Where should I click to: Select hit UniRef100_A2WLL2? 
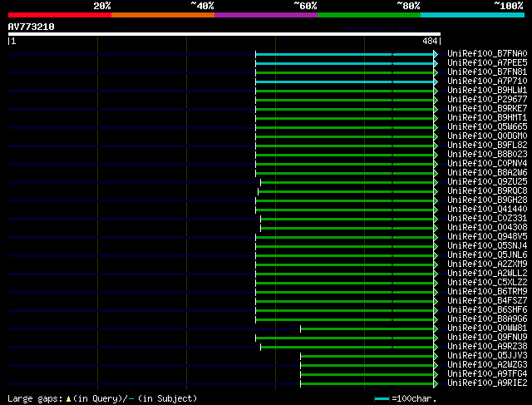pos(487,274)
